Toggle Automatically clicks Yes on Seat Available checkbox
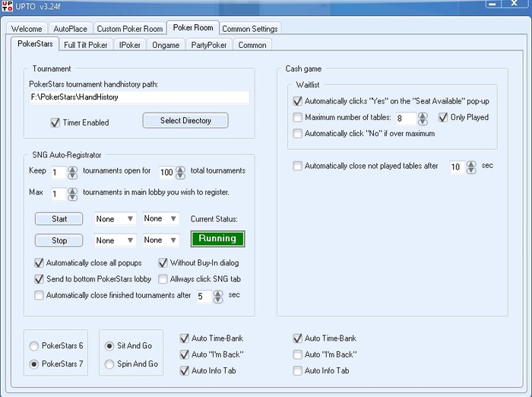 (x=298, y=101)
